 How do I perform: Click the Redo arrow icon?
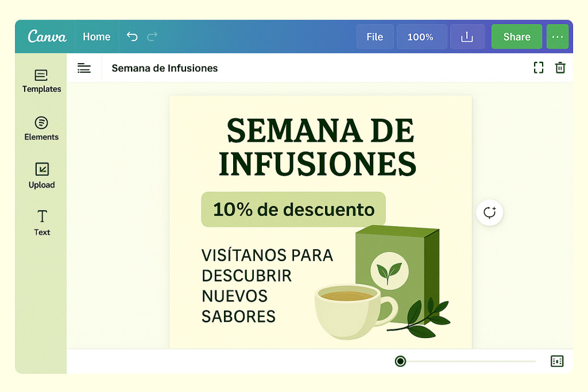click(152, 36)
